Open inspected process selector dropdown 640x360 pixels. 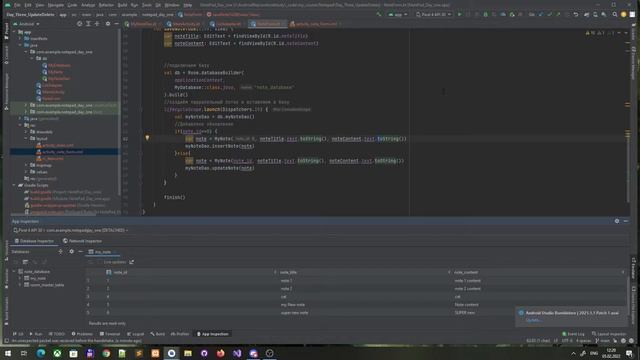71,230
